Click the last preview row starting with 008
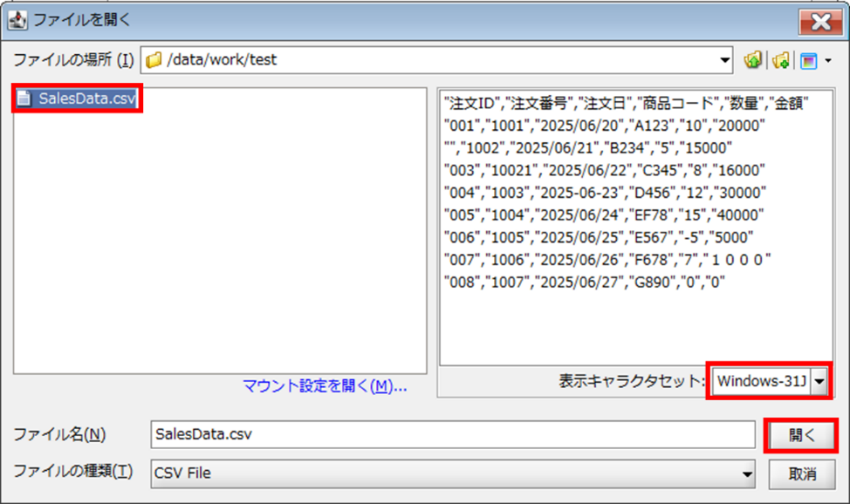The image size is (850, 504). (585, 282)
